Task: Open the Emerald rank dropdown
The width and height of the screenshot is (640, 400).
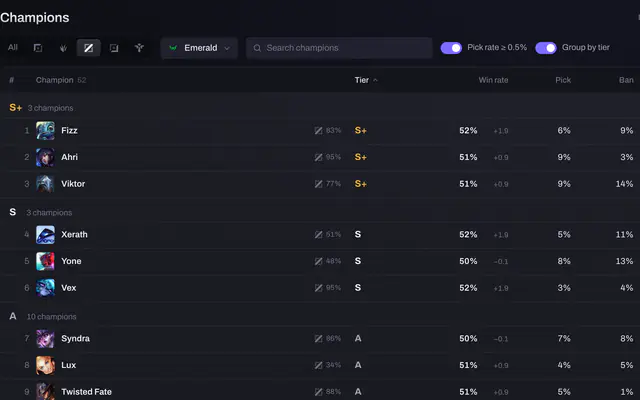Action: click(199, 48)
